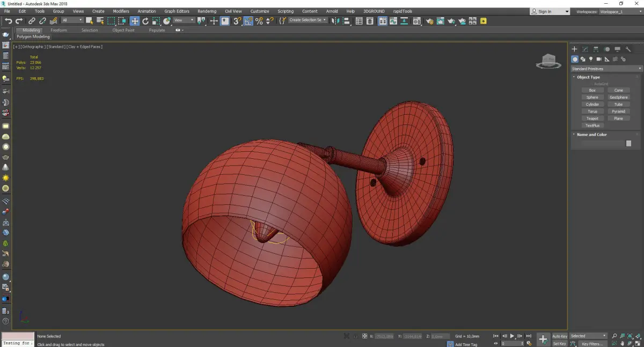Activate the Select and Rotate tool

(145, 21)
